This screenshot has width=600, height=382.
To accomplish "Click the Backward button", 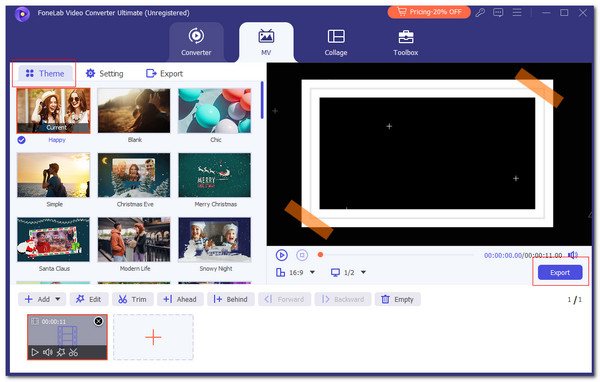I will point(343,299).
